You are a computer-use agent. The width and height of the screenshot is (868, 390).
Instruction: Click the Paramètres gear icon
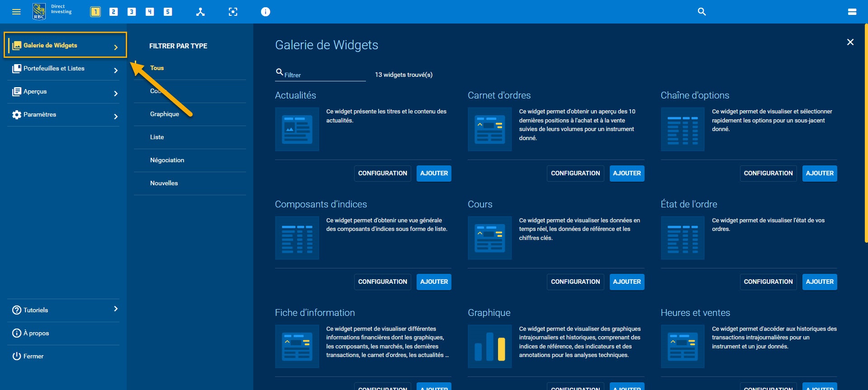[17, 115]
